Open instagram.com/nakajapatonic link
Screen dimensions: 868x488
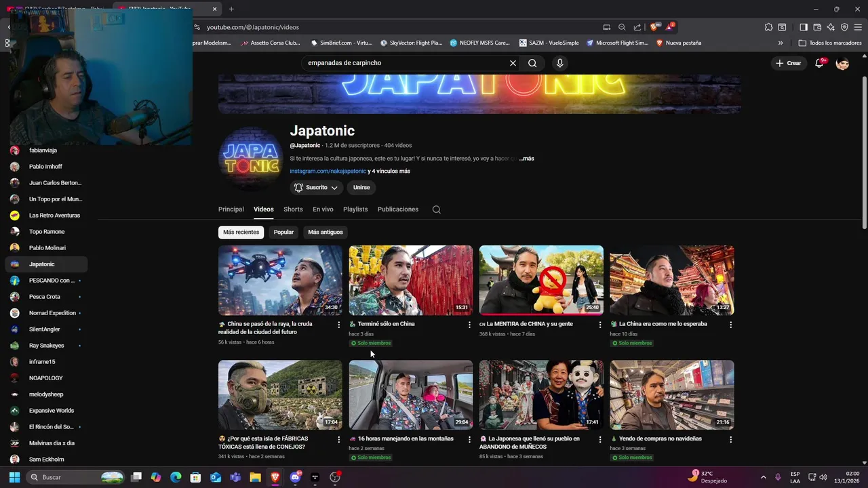click(328, 171)
